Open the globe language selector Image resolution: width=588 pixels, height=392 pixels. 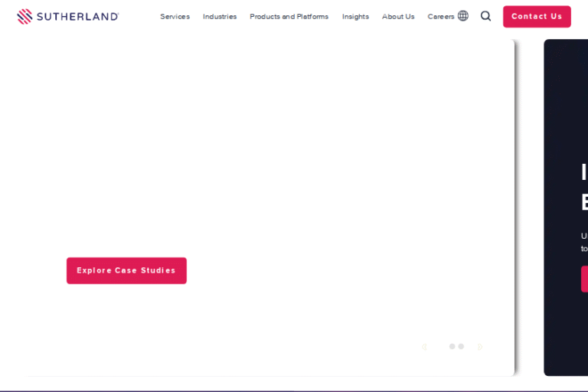pos(463,16)
